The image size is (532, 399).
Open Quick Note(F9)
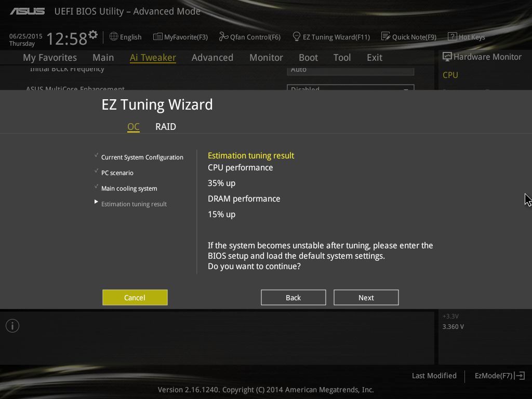[409, 37]
